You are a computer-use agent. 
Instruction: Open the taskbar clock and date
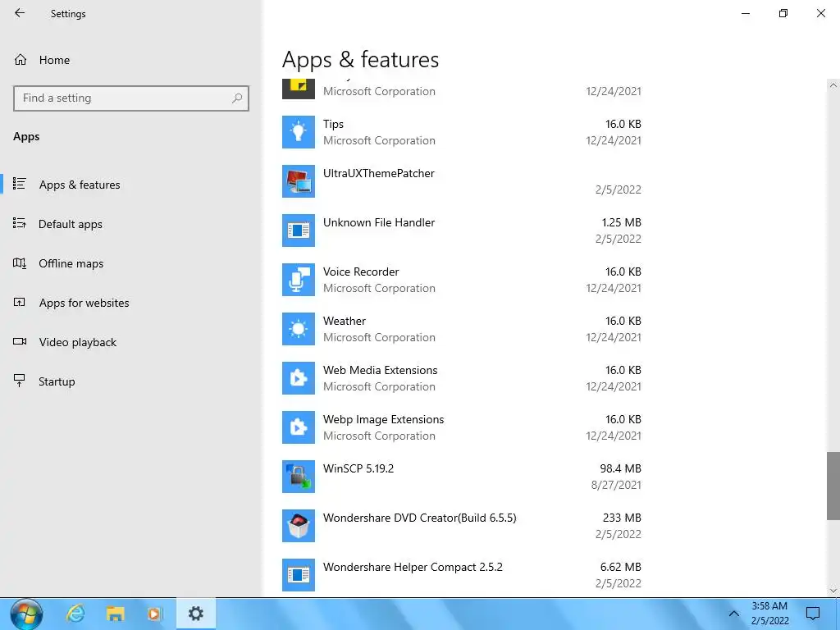pos(769,614)
